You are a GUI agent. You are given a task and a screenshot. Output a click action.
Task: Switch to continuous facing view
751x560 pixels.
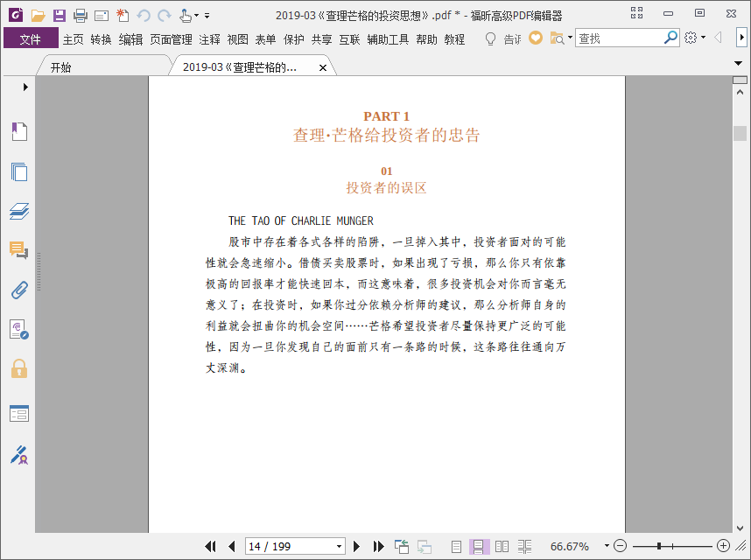click(524, 546)
